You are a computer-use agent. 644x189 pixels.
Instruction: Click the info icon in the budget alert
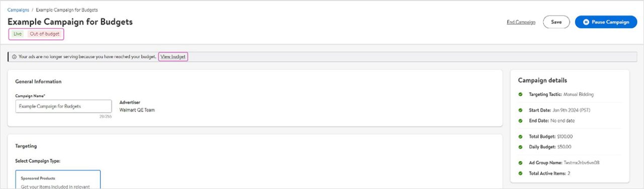14,57
